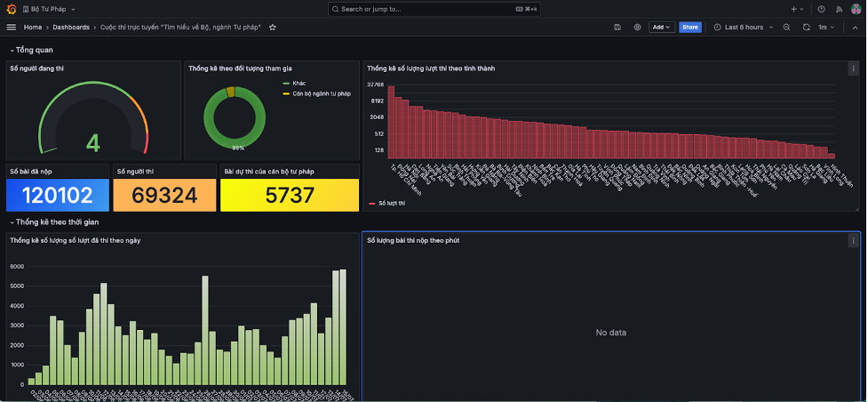The width and height of the screenshot is (868, 402).
Task: Collapse the 'Tổng quan' row
Action: coord(33,50)
